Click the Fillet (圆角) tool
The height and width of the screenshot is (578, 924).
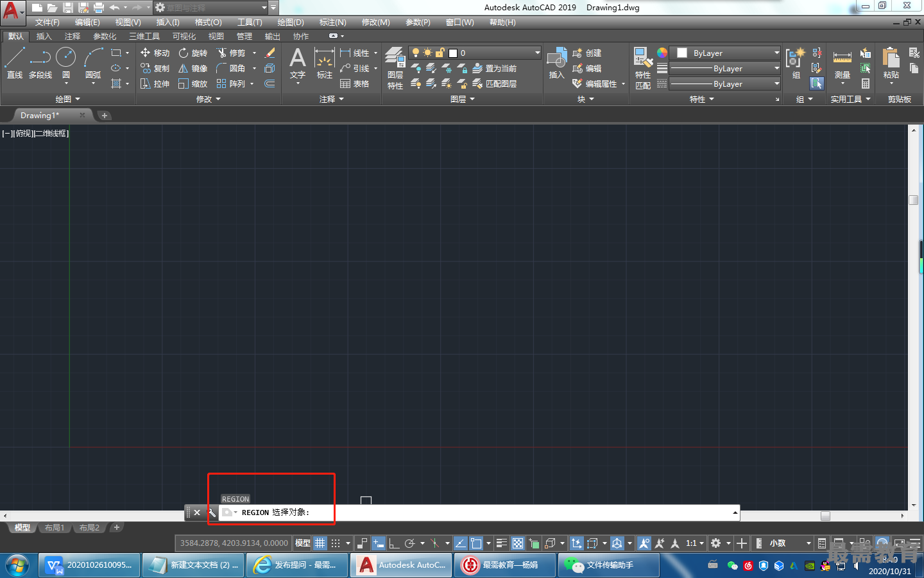click(x=231, y=68)
